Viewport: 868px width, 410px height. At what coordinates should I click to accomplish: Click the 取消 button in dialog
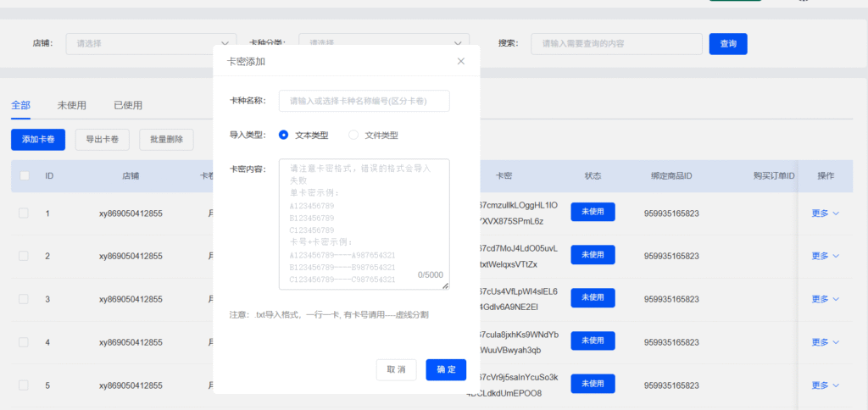coord(397,369)
